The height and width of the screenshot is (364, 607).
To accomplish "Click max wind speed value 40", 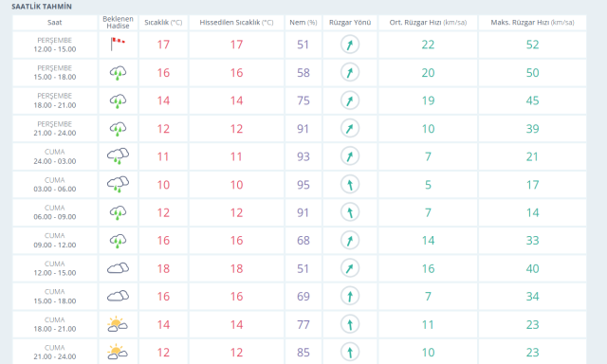I will 532,268.
